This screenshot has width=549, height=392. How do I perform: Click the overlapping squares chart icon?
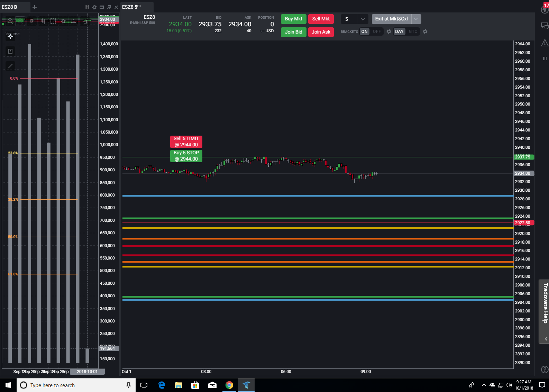point(84,21)
